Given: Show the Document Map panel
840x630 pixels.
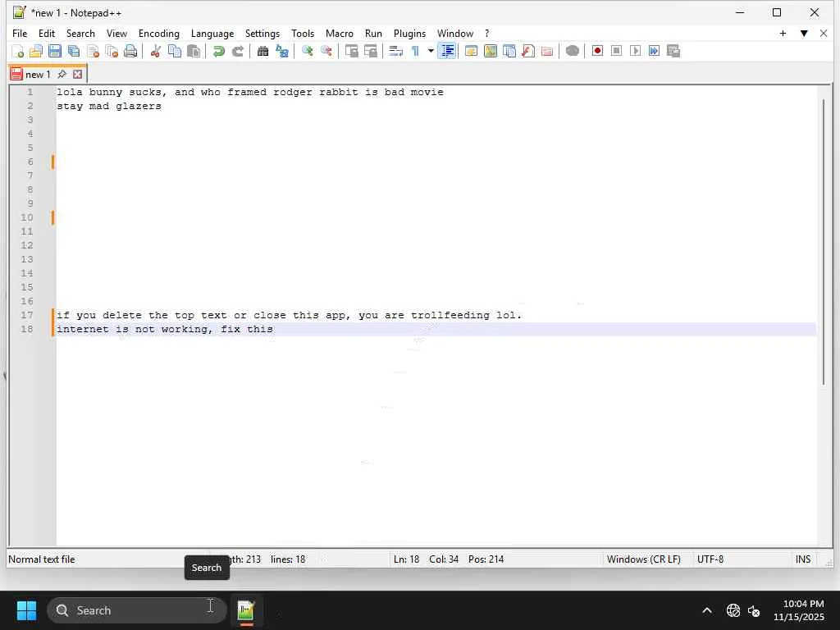Looking at the screenshot, I should click(x=491, y=51).
